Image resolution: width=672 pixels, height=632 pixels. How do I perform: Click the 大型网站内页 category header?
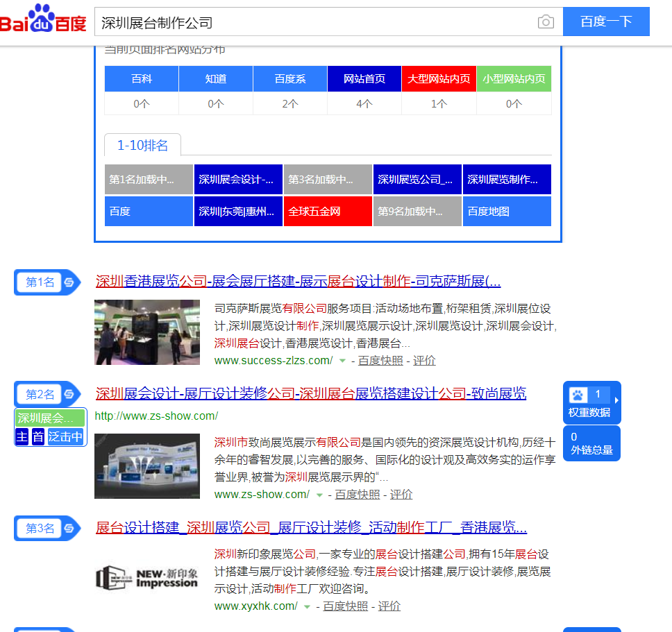coord(439,79)
